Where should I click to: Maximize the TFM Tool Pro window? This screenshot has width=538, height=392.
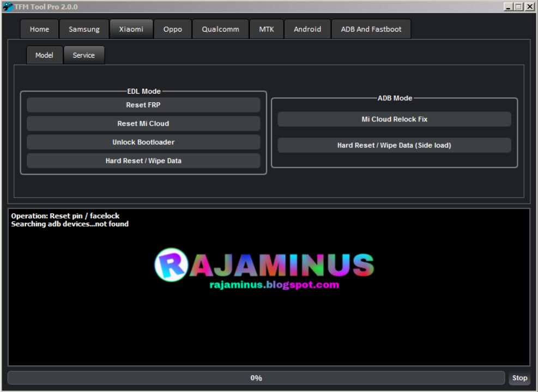[x=519, y=7]
